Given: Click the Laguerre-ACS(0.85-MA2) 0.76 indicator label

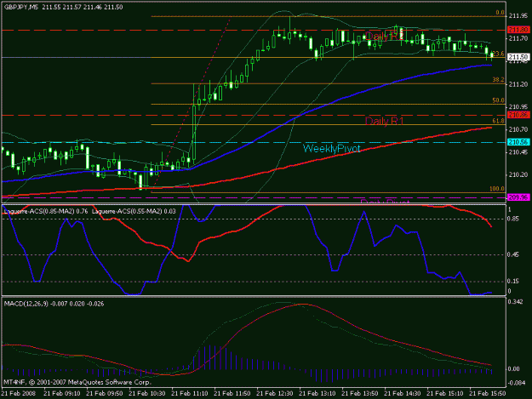Looking at the screenshot, I should tap(46, 211).
